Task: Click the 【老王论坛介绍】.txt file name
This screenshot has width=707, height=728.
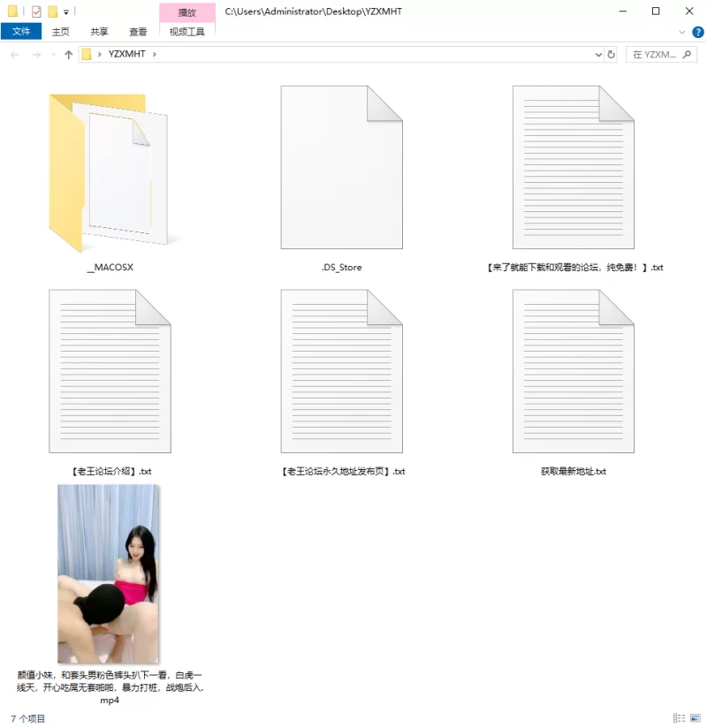Action: pos(110,471)
